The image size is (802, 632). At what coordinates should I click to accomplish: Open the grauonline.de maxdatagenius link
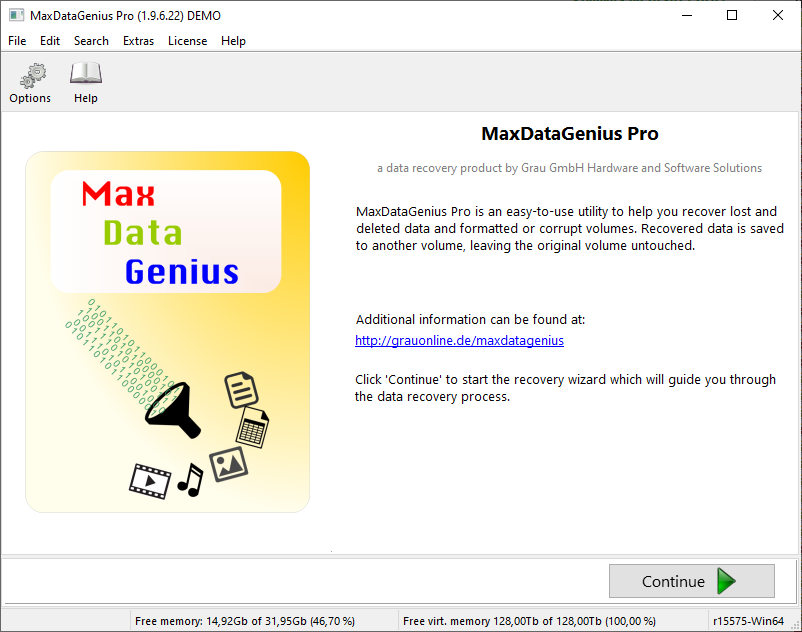459,340
